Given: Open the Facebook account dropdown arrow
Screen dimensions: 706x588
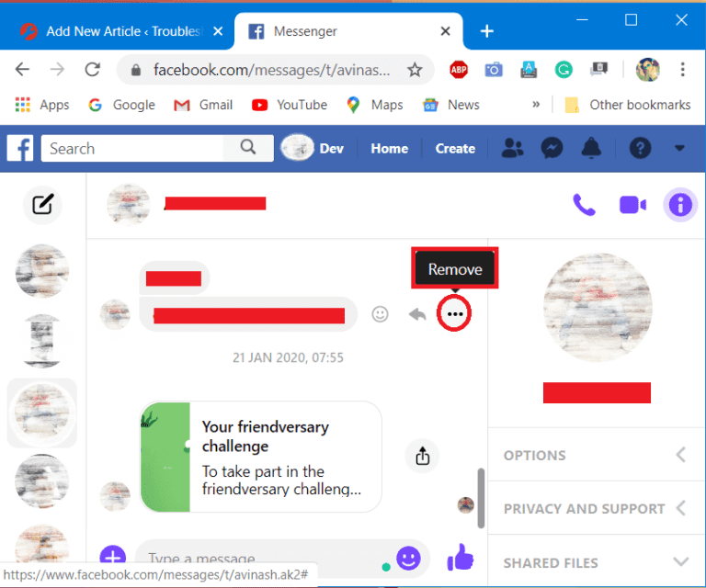Looking at the screenshot, I should [x=679, y=148].
